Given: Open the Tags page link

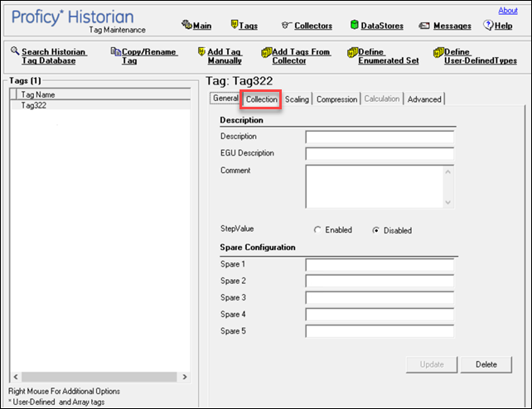Looking at the screenshot, I should (248, 26).
